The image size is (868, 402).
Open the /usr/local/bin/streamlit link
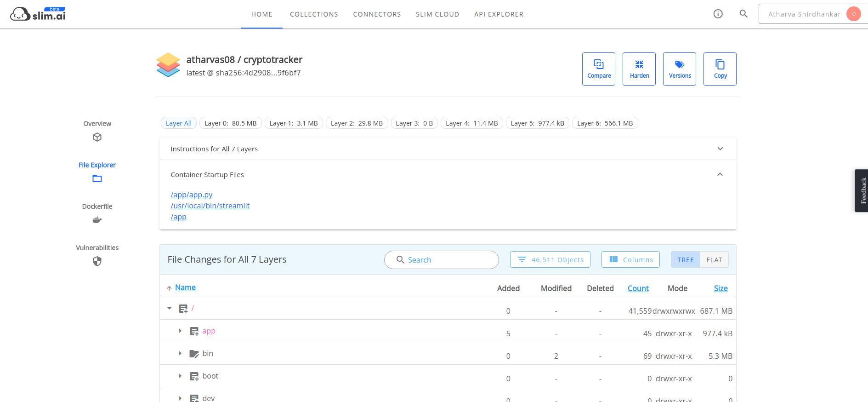210,206
